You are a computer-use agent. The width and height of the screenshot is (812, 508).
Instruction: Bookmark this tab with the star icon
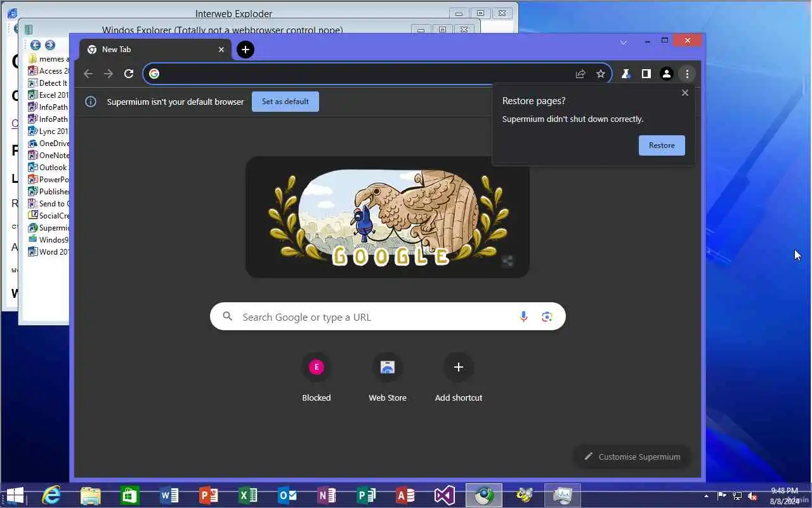600,74
